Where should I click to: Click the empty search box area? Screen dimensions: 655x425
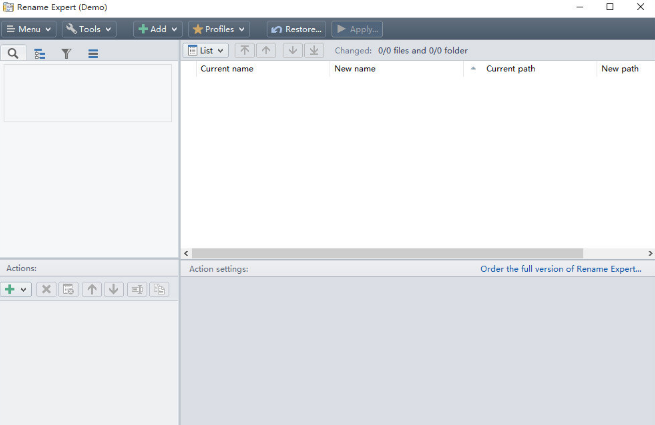[x=88, y=93]
